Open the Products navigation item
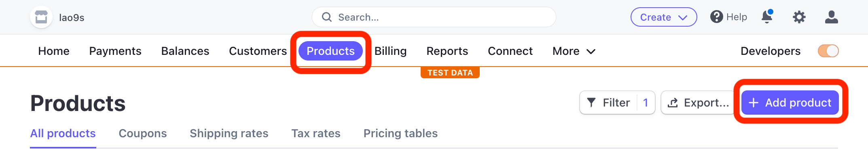This screenshot has width=868, height=159. point(330,51)
